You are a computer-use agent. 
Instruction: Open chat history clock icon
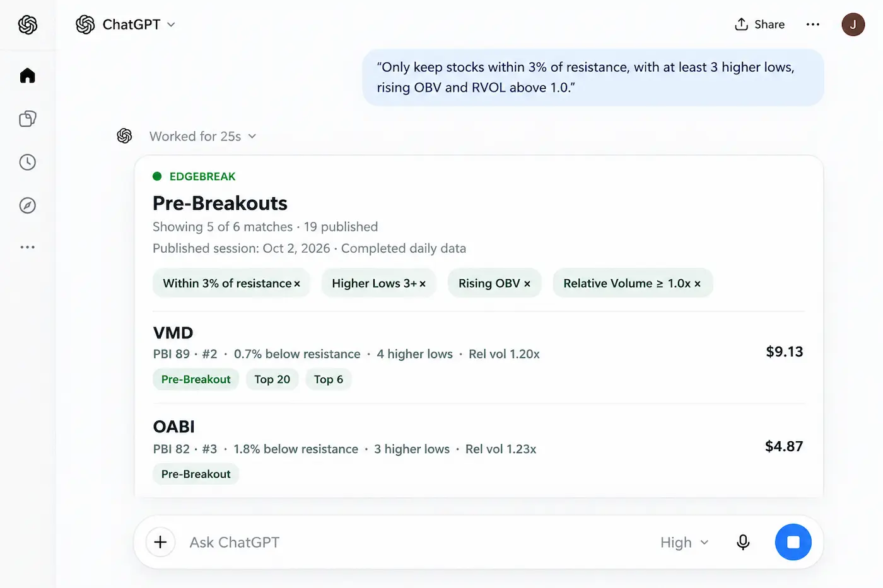point(28,162)
